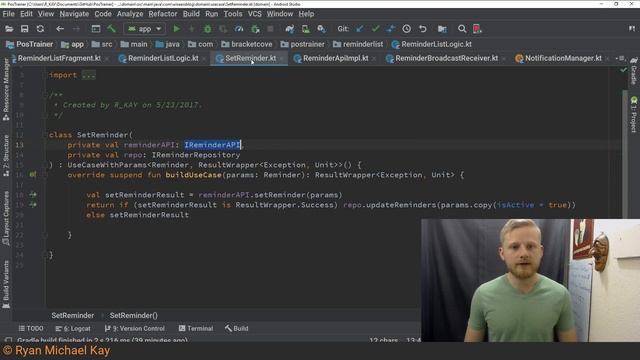The image size is (640, 360).
Task: Toggle the Resource Manager tool window
Action: (6, 90)
